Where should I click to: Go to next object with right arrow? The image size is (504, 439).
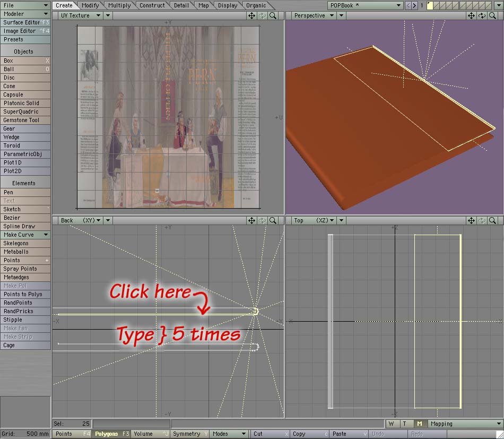[x=414, y=5]
